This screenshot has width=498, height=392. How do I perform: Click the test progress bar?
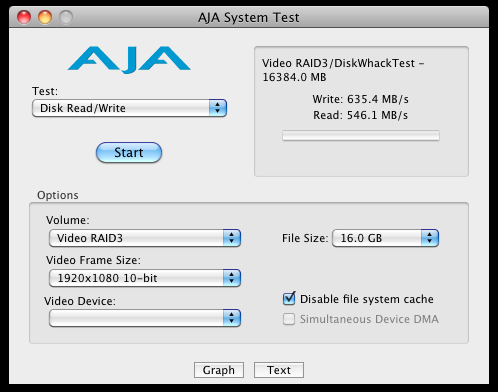click(x=361, y=136)
